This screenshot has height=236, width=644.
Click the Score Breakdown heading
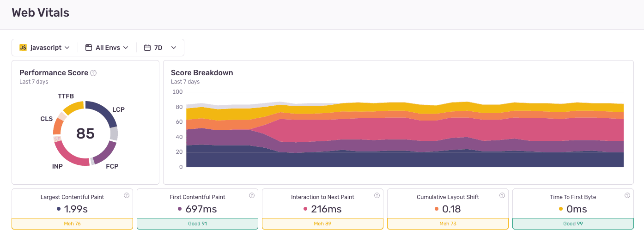[x=202, y=73]
